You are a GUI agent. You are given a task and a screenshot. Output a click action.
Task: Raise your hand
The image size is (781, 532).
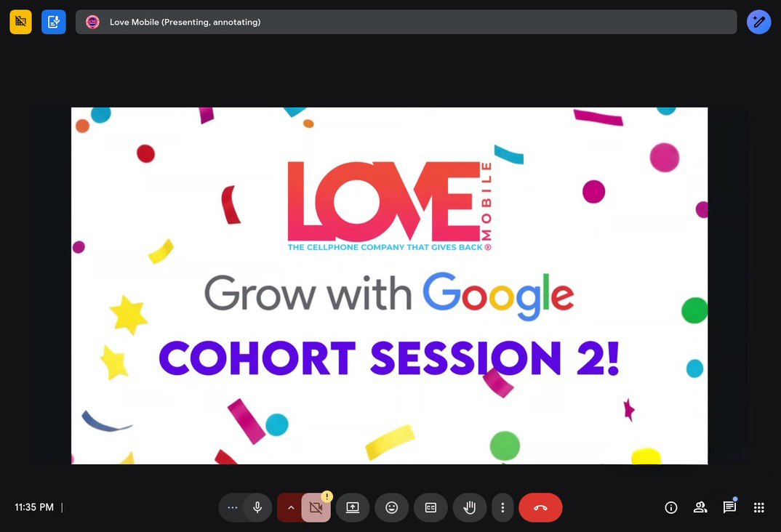pos(470,507)
